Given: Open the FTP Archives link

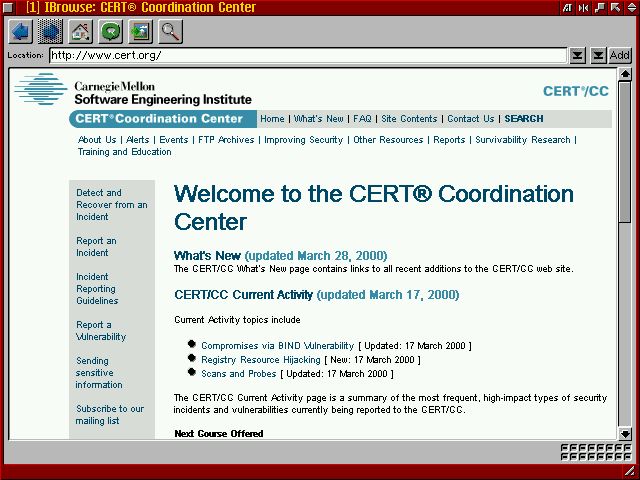Looking at the screenshot, I should [226, 140].
